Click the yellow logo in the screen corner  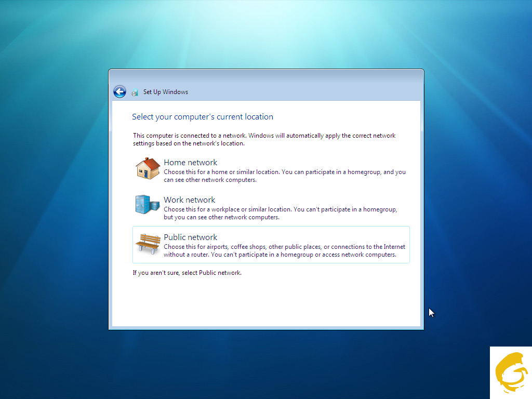pos(511,373)
